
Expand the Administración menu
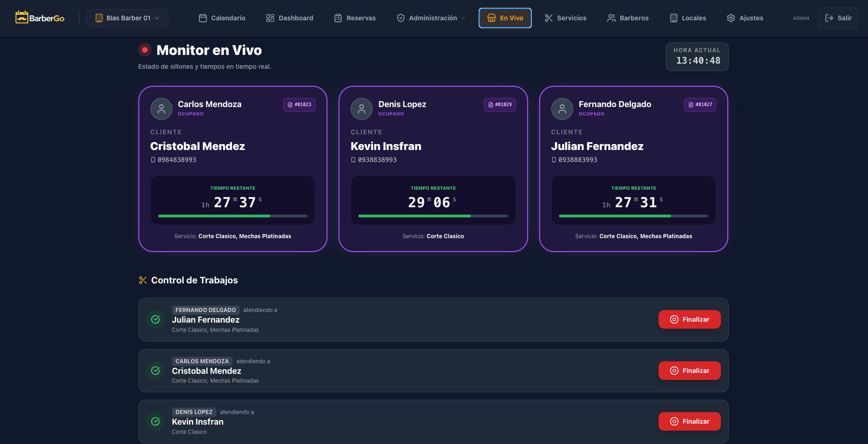(x=431, y=18)
